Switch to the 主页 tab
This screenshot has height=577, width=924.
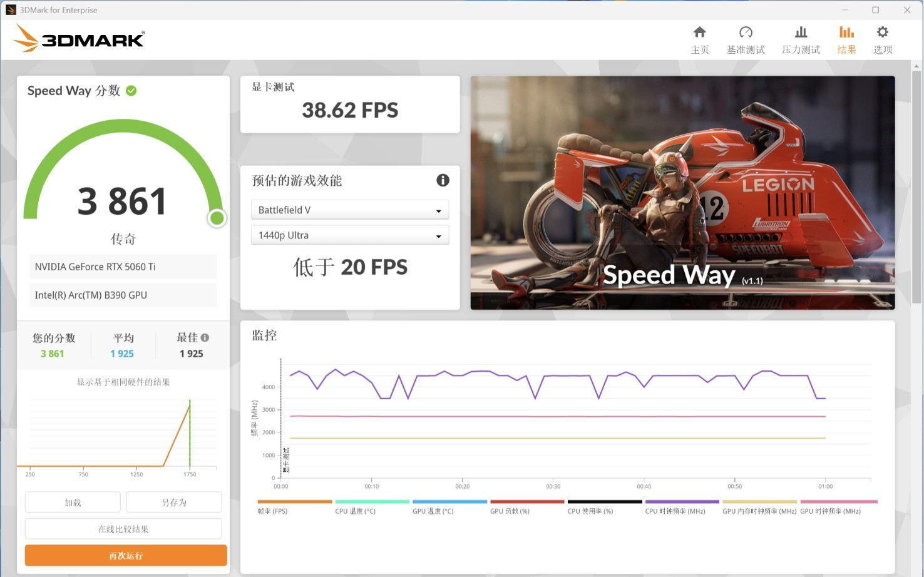coord(700,39)
